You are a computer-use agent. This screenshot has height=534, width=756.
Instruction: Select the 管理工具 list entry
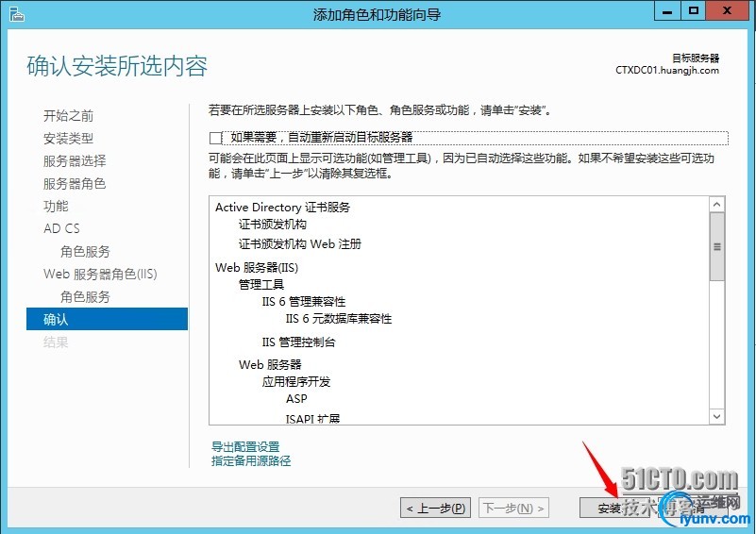click(261, 284)
